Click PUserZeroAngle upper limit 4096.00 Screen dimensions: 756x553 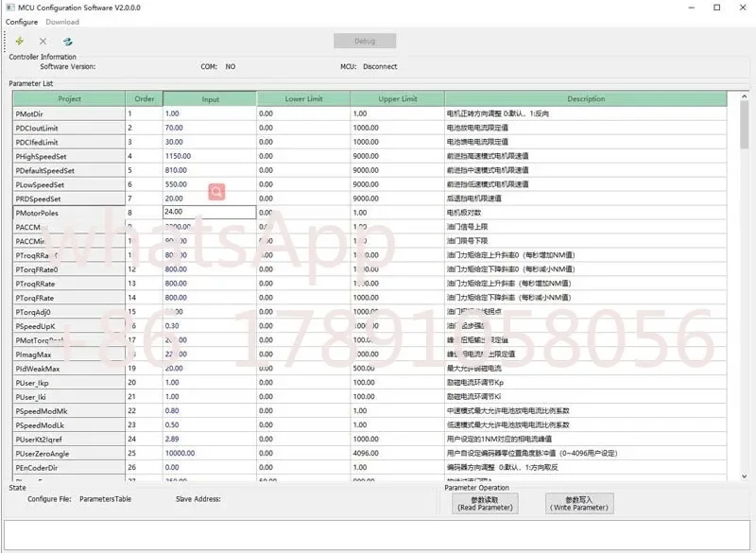point(366,453)
